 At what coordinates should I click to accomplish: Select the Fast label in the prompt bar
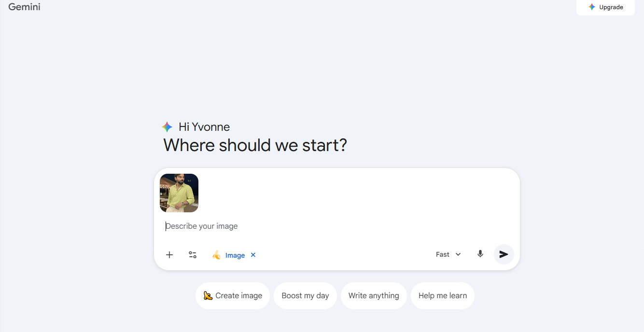tap(441, 254)
